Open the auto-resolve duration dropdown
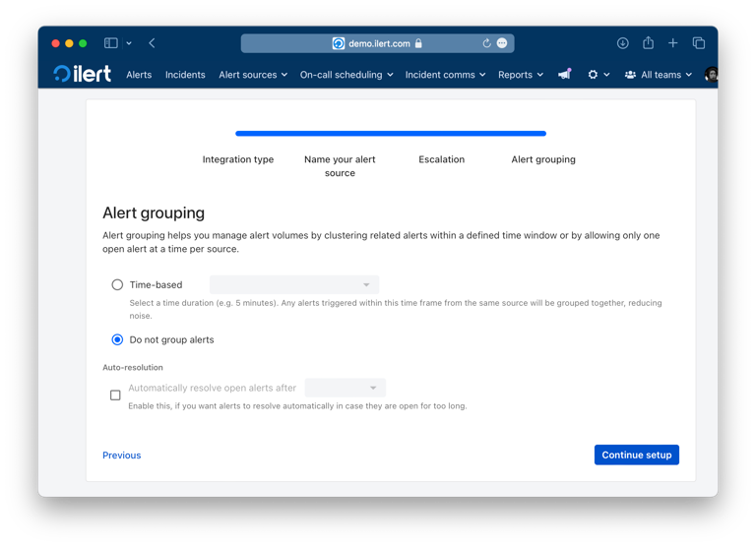Screen dimensions: 756x547 click(x=346, y=388)
